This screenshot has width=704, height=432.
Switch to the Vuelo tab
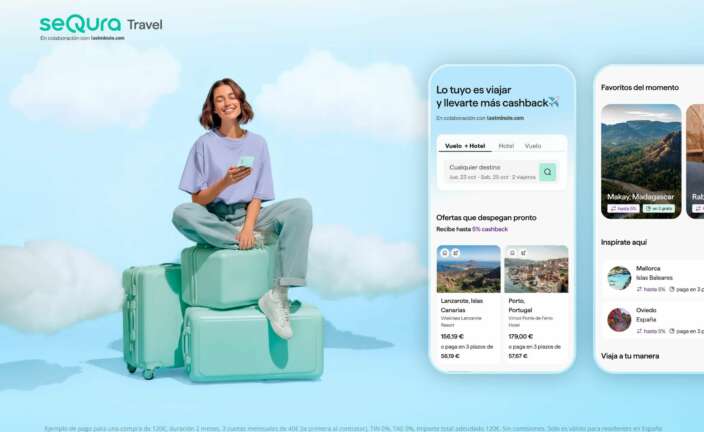(533, 146)
